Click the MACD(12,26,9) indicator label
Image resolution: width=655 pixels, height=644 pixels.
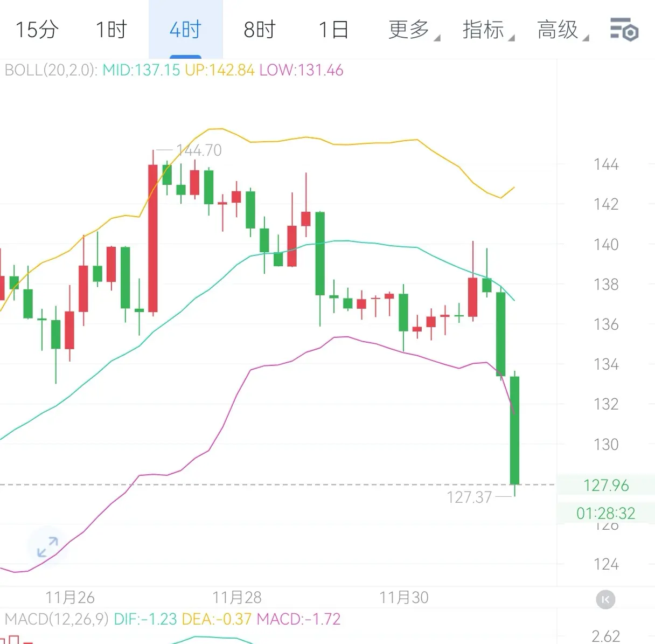point(57,619)
